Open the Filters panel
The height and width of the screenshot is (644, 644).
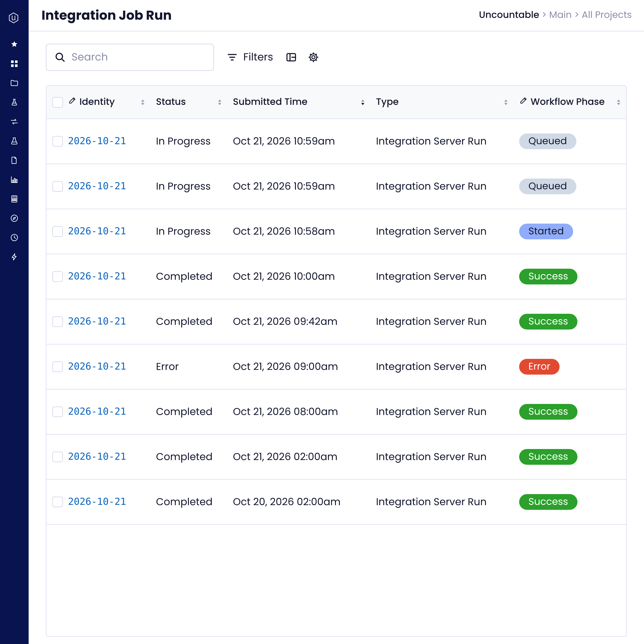pyautogui.click(x=250, y=57)
